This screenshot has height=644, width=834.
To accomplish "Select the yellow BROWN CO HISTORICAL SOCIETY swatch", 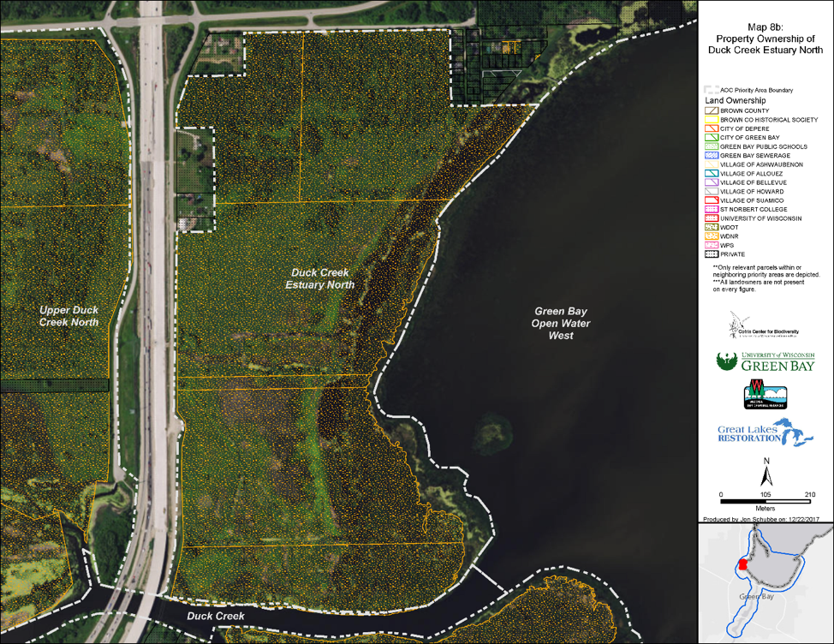I will pyautogui.click(x=711, y=120).
